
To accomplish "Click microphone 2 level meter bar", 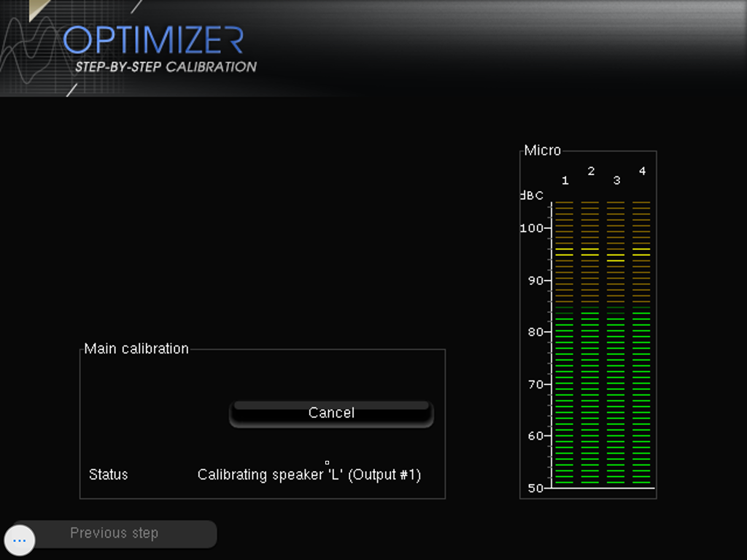I will pos(590,343).
